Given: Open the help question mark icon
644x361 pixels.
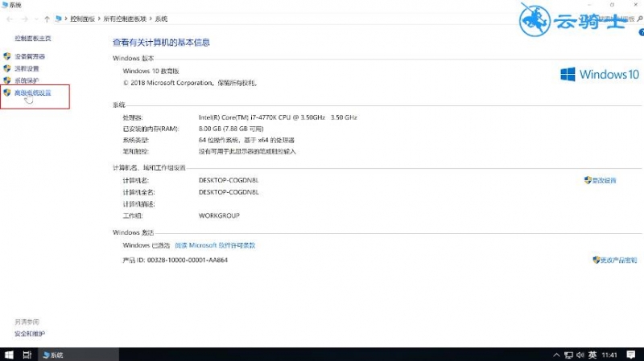Looking at the screenshot, I should click(641, 32).
